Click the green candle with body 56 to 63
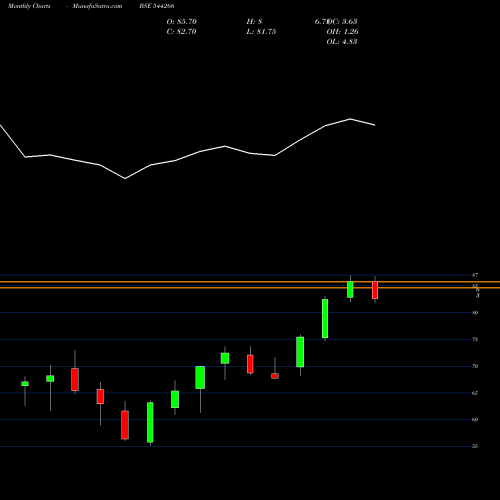This screenshot has height=500, width=500. (150, 422)
